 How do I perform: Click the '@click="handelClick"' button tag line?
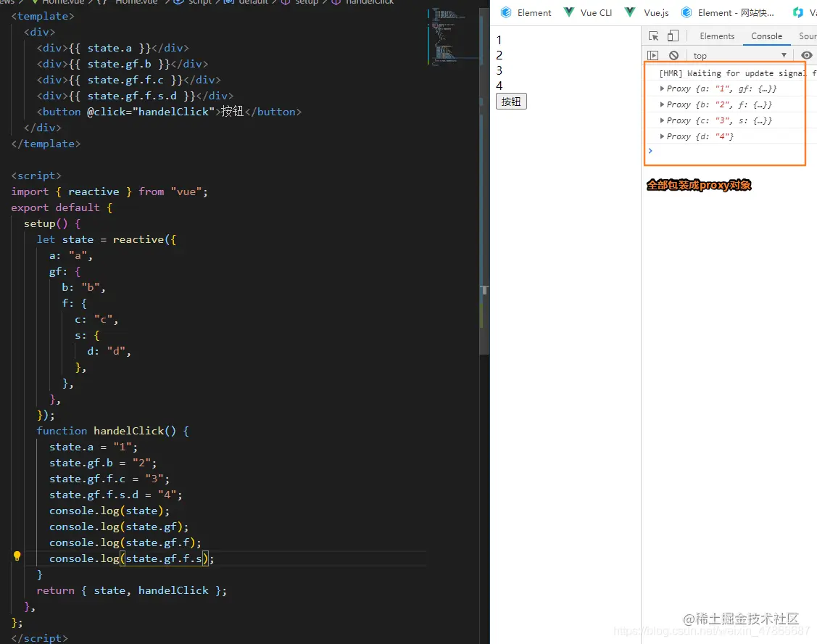169,112
